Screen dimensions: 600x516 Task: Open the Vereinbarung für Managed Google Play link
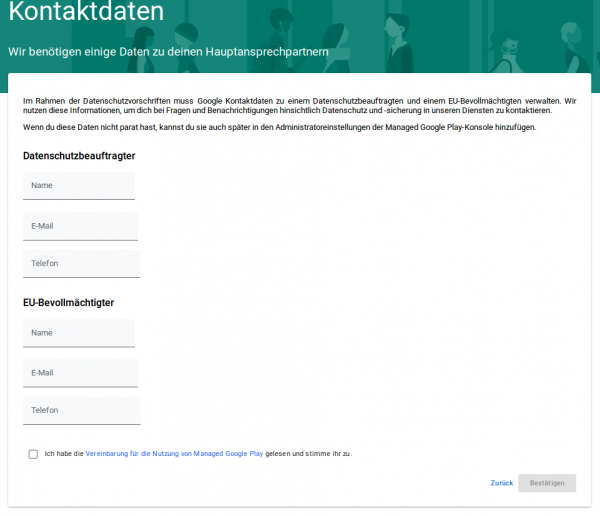coord(174,453)
